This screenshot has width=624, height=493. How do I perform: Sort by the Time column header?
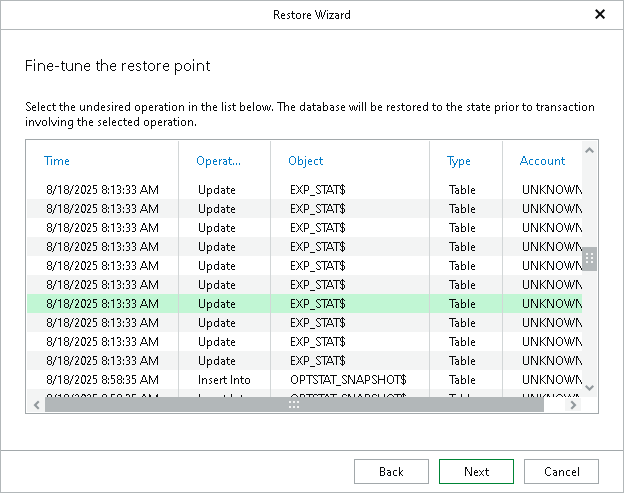pos(57,161)
